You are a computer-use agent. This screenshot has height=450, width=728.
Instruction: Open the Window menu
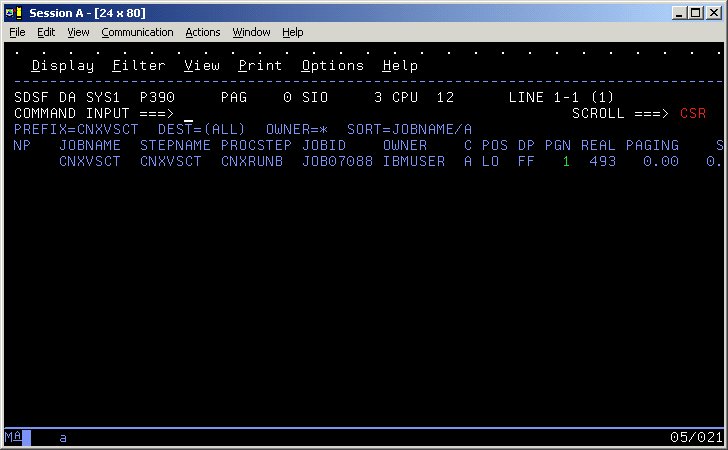pyautogui.click(x=251, y=32)
